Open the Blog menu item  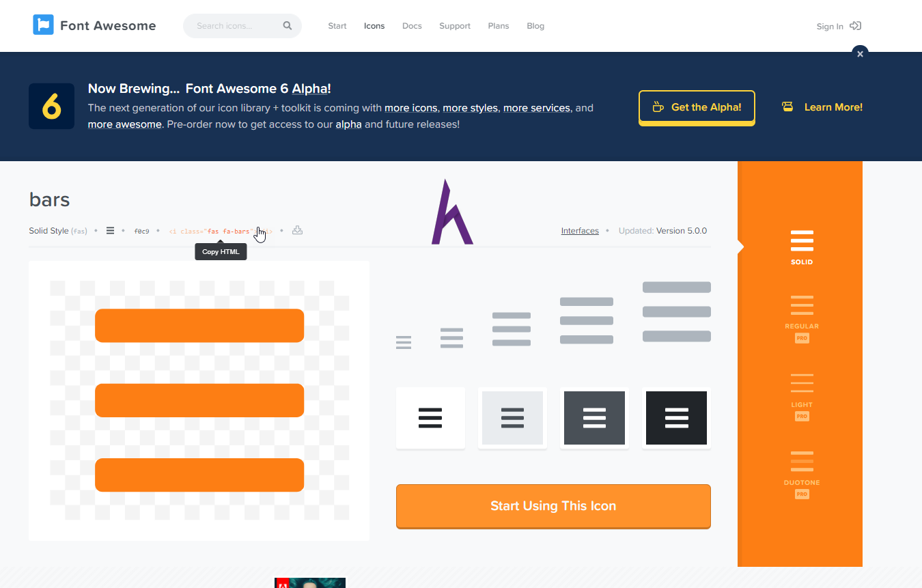[x=535, y=26]
